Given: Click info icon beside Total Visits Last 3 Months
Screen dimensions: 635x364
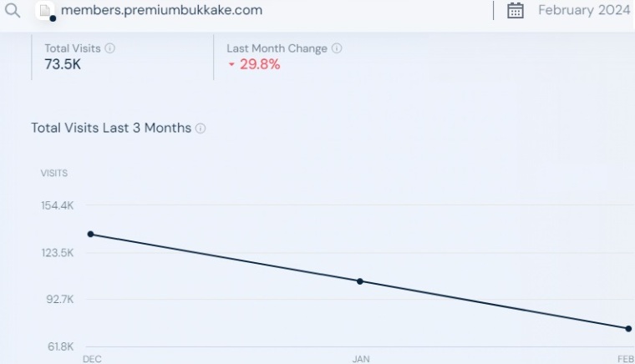Looking at the screenshot, I should pos(201,129).
